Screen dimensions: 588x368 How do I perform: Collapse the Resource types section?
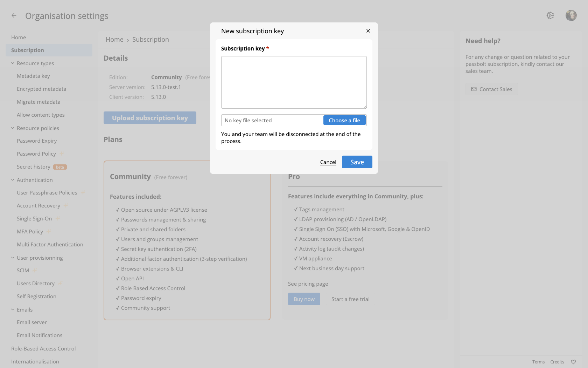coord(13,63)
